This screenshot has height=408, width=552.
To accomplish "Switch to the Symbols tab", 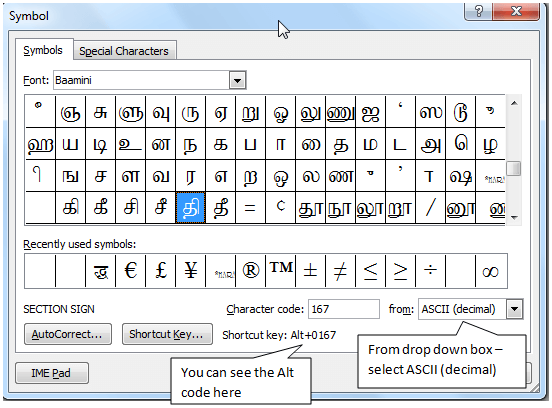I will 43,50.
